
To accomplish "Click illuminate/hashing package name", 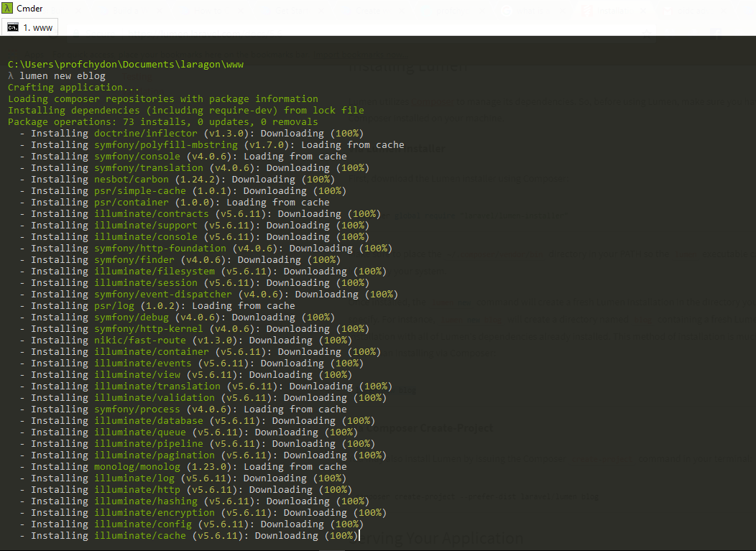I will click(x=146, y=501).
